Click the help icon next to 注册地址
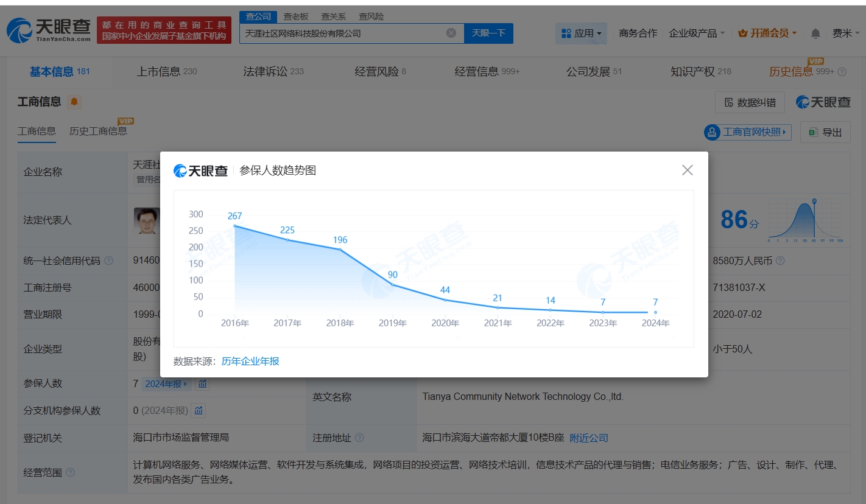Image resolution: width=866 pixels, height=504 pixels. tap(359, 438)
